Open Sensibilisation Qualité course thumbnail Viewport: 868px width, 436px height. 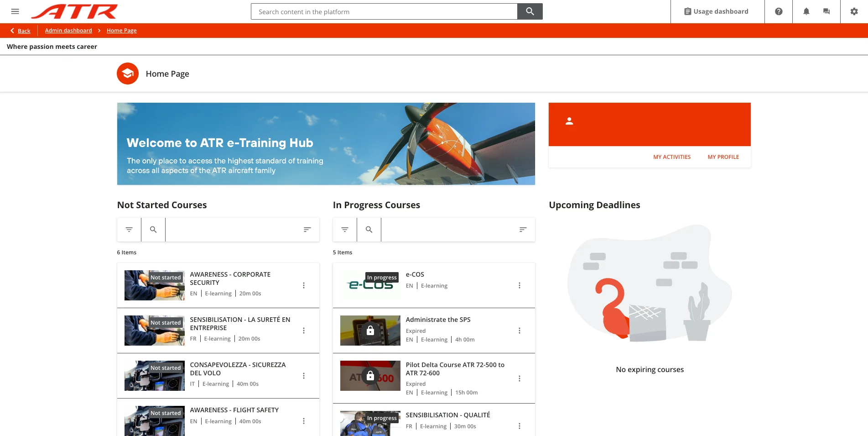(370, 424)
